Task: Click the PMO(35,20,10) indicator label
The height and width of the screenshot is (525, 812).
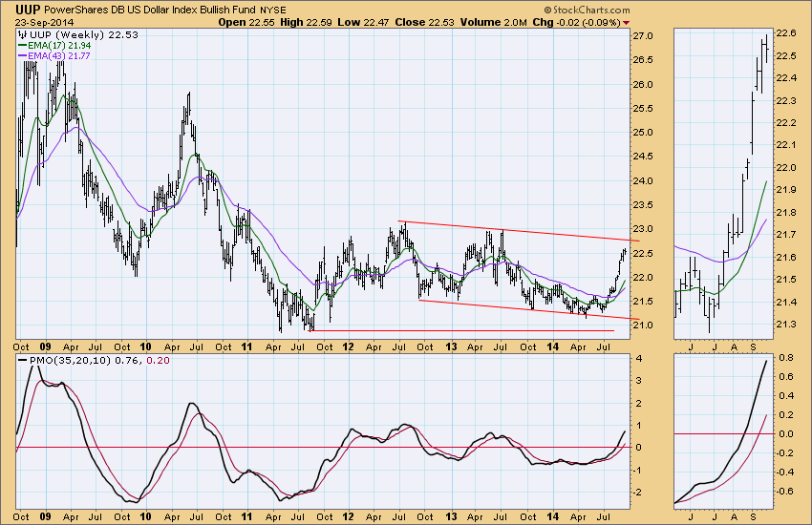Action: tap(70, 361)
